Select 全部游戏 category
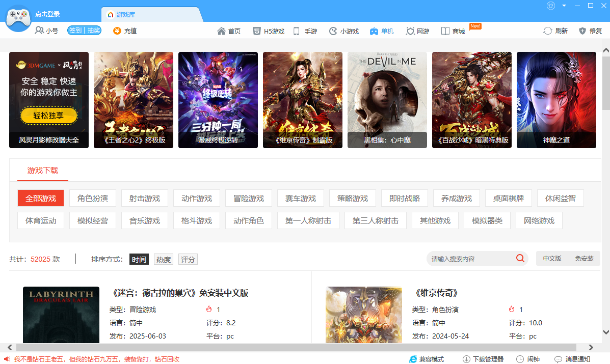The width and height of the screenshot is (610, 364). (41, 198)
